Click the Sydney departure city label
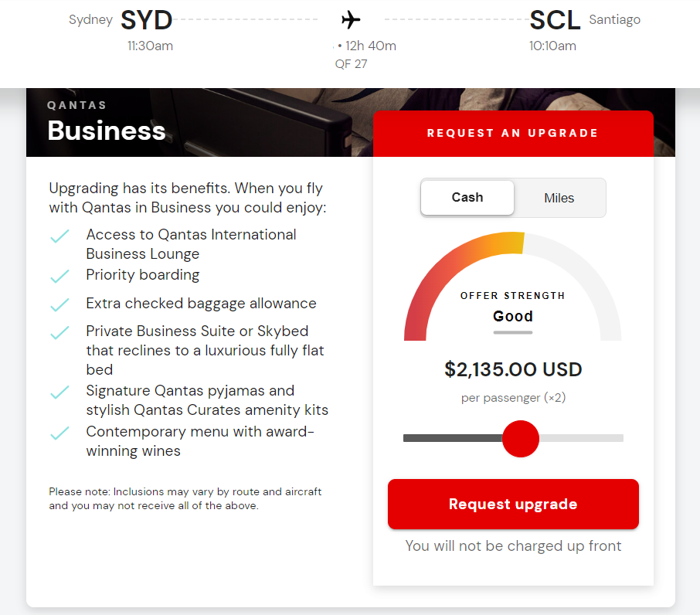 90,20
